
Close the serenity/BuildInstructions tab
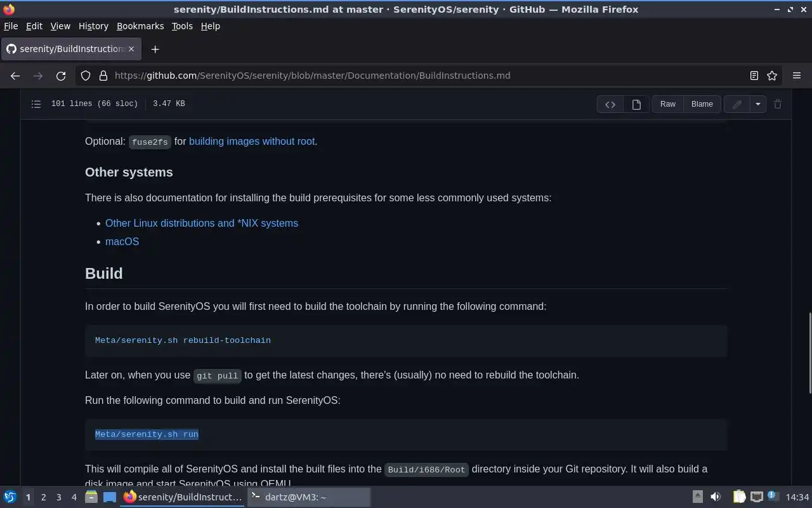[132, 49]
